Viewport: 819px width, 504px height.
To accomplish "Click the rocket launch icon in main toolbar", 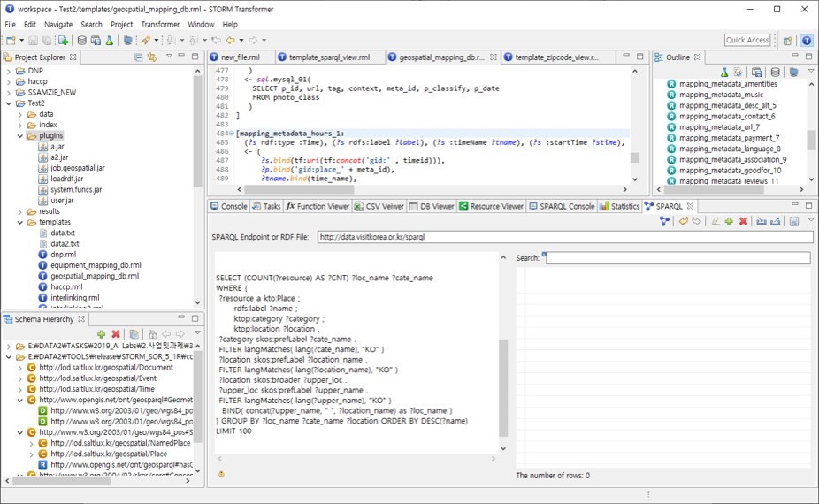I will click(x=146, y=40).
